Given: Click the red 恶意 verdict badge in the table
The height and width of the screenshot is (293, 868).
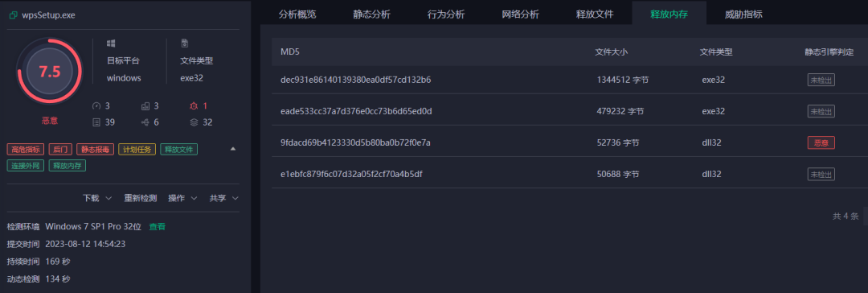Looking at the screenshot, I should 821,142.
